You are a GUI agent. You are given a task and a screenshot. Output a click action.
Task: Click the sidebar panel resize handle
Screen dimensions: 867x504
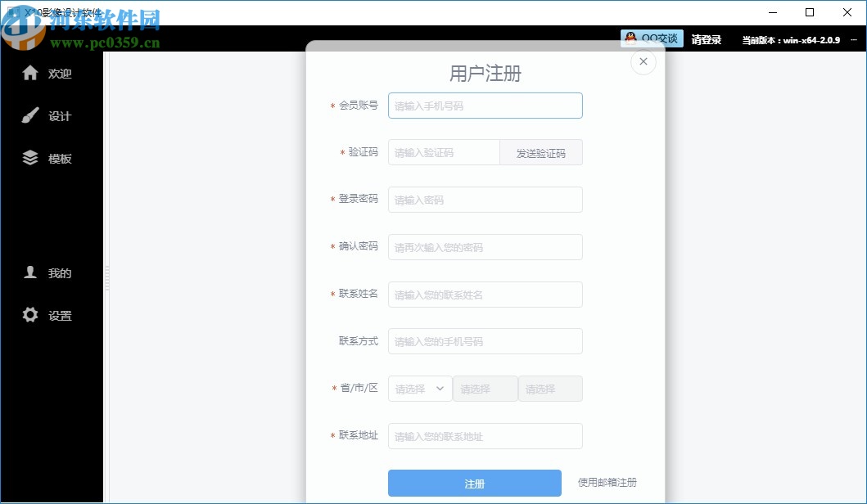[106, 278]
